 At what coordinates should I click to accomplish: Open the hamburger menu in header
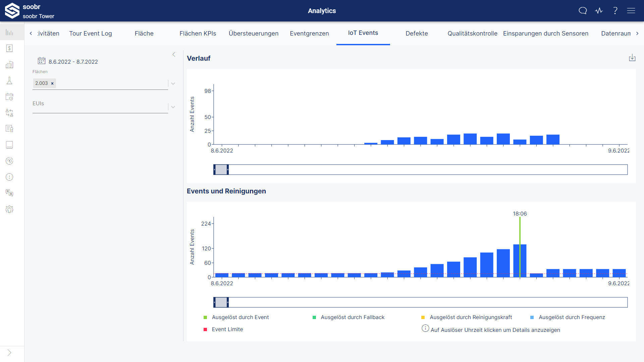(x=631, y=11)
